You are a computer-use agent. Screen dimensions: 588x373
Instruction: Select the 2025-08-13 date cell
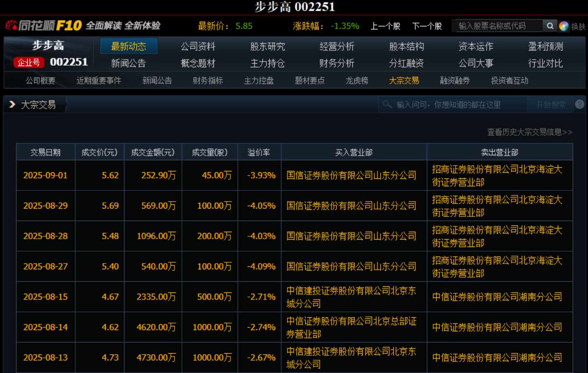click(x=45, y=358)
